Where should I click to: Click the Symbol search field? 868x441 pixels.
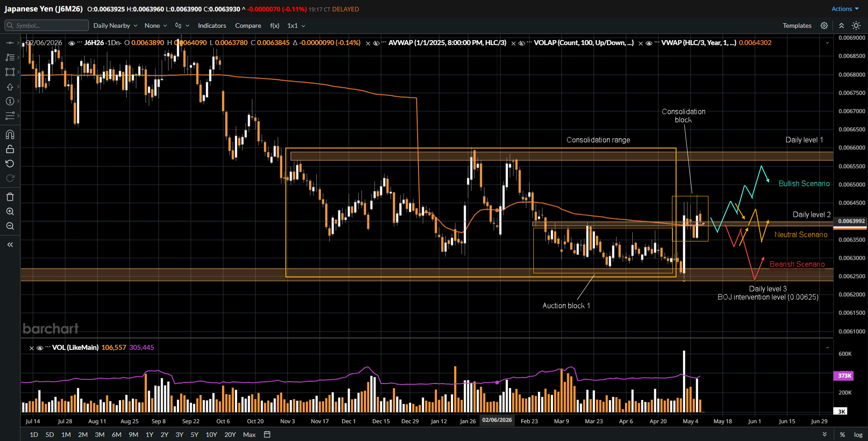pyautogui.click(x=46, y=26)
